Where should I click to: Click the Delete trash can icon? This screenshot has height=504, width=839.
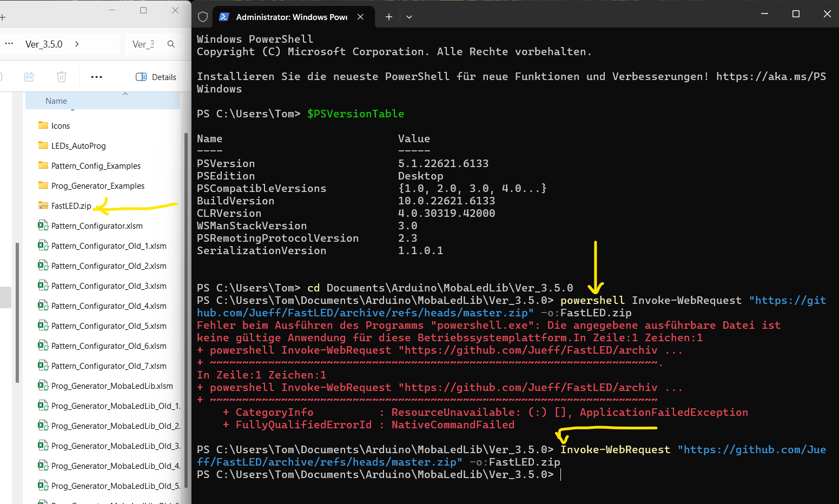click(62, 77)
